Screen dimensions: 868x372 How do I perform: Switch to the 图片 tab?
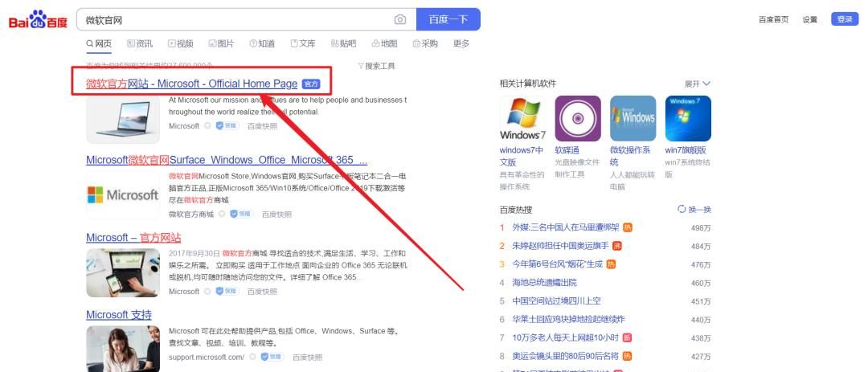coord(221,43)
